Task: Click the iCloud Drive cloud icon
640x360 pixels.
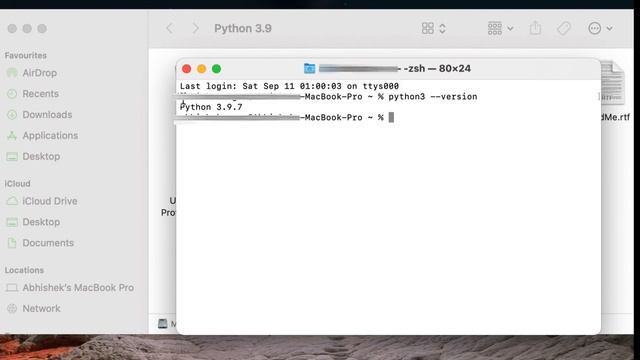Action: pyautogui.click(x=12, y=201)
